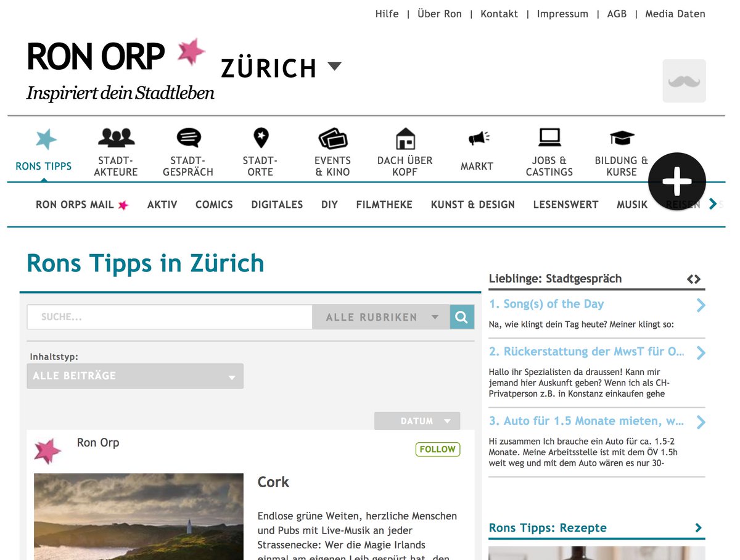Open the Impressum link
Screen dimensions: 740x560
(562, 14)
